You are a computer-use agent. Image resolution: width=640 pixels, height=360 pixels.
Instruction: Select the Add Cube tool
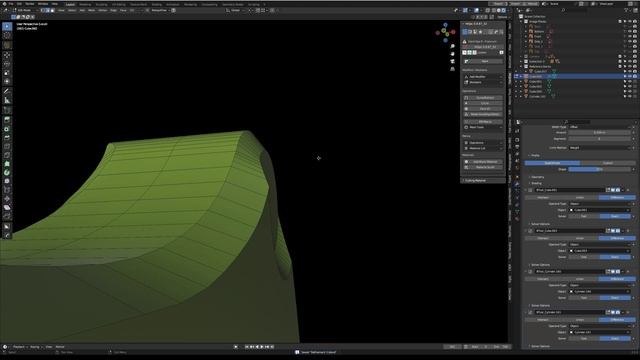7,110
